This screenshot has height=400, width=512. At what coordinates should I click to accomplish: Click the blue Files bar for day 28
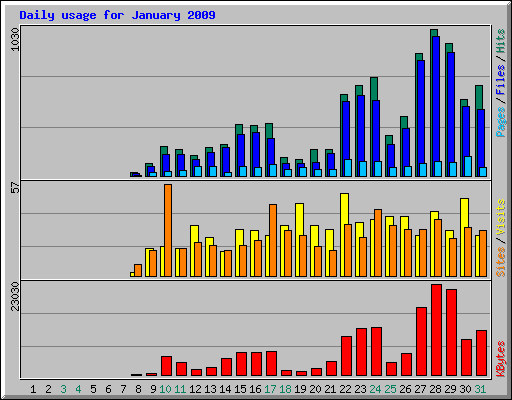[436, 98]
